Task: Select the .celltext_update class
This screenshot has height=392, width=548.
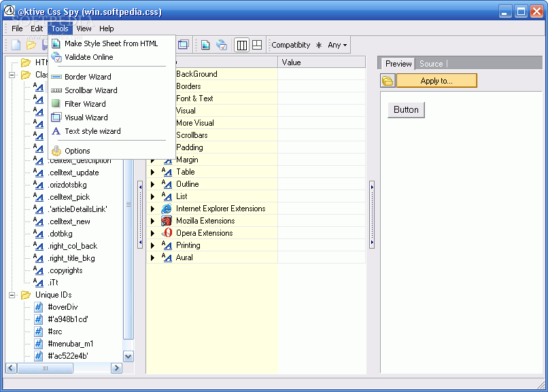Action: pyautogui.click(x=73, y=173)
